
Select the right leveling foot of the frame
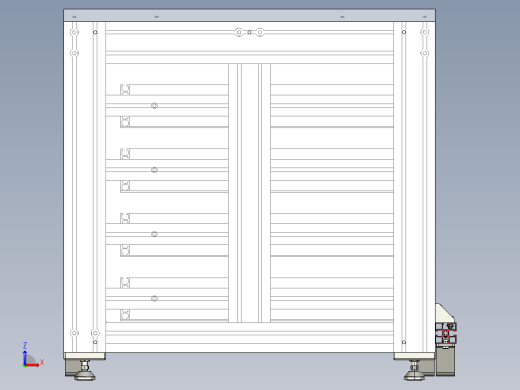(414, 371)
